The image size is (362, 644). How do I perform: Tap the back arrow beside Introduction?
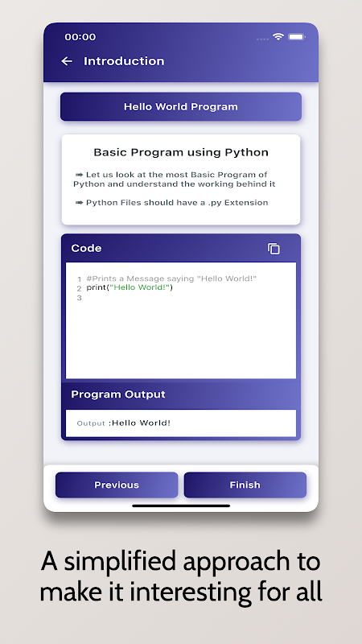[x=67, y=61]
